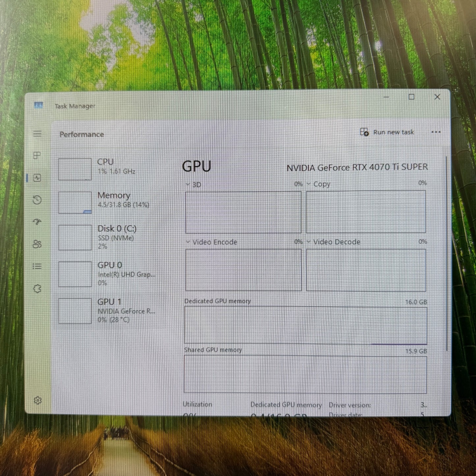This screenshot has width=476, height=476.
Task: Click the NVIDIA GeForce RTX 4070 Ti SUPER title
Action: point(357,167)
